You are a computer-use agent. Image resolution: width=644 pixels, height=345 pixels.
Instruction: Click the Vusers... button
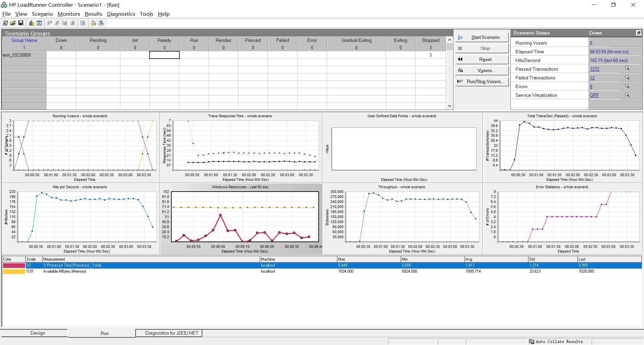(482, 70)
